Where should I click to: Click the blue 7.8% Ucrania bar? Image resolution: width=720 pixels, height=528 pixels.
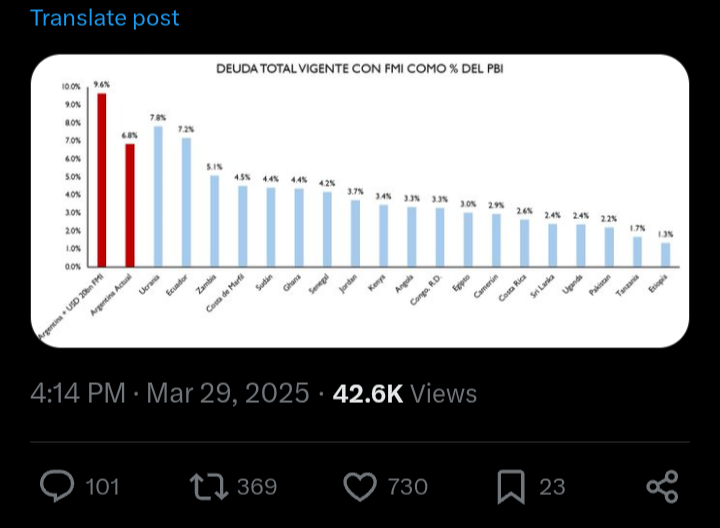158,197
